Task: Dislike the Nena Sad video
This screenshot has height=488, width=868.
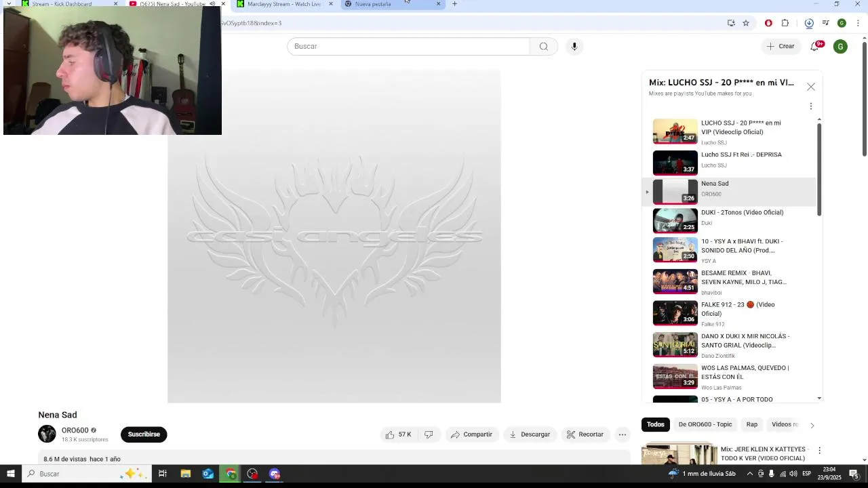Action: pyautogui.click(x=429, y=434)
